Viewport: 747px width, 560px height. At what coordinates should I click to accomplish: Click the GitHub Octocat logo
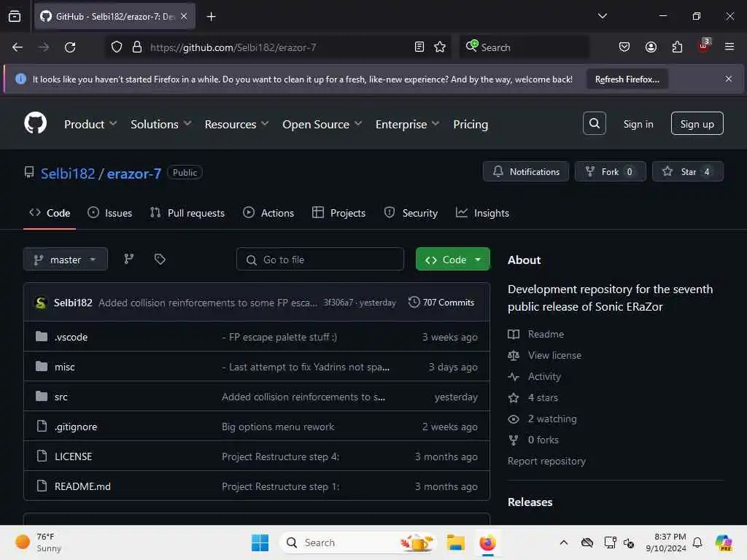click(36, 123)
